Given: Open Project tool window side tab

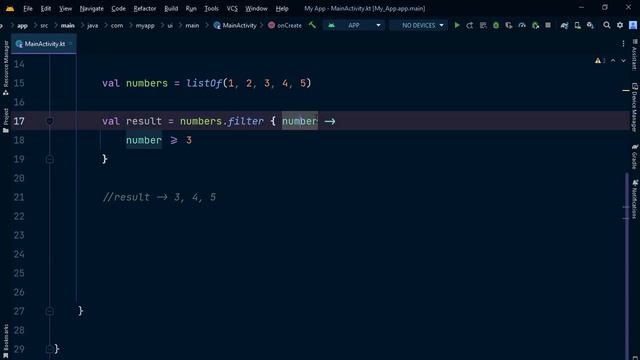Looking at the screenshot, I should pos(6,120).
